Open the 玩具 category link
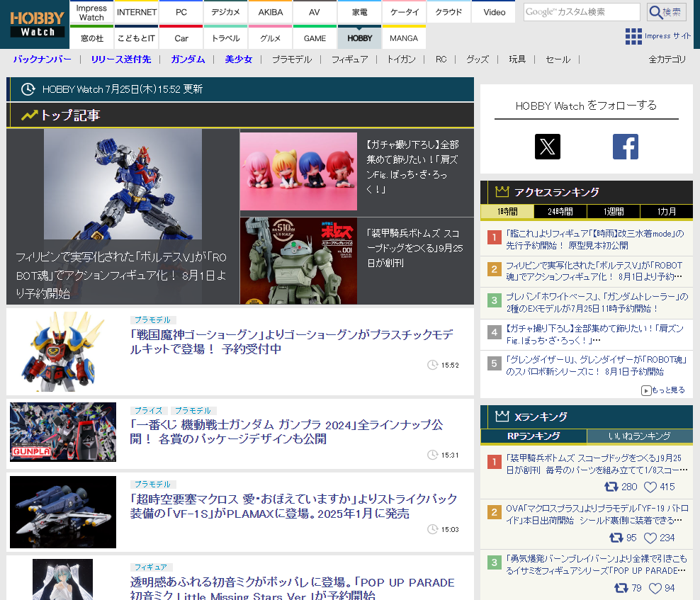The height and width of the screenshot is (600, 700). pos(517,60)
